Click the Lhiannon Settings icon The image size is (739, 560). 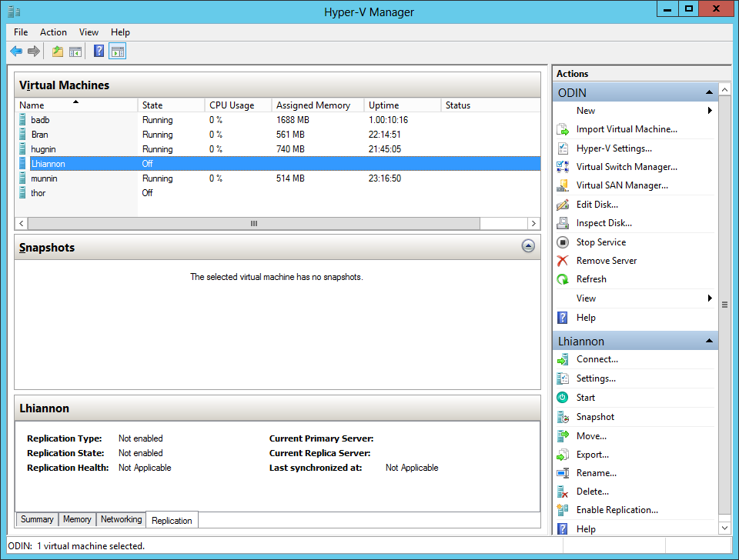[563, 378]
